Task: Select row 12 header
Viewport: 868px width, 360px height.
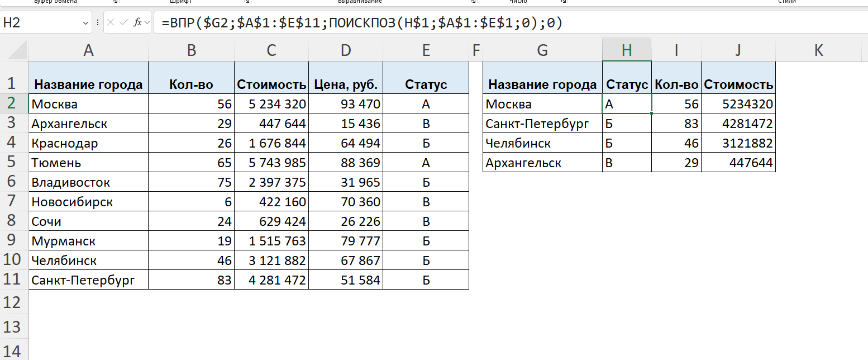Action: point(14,302)
